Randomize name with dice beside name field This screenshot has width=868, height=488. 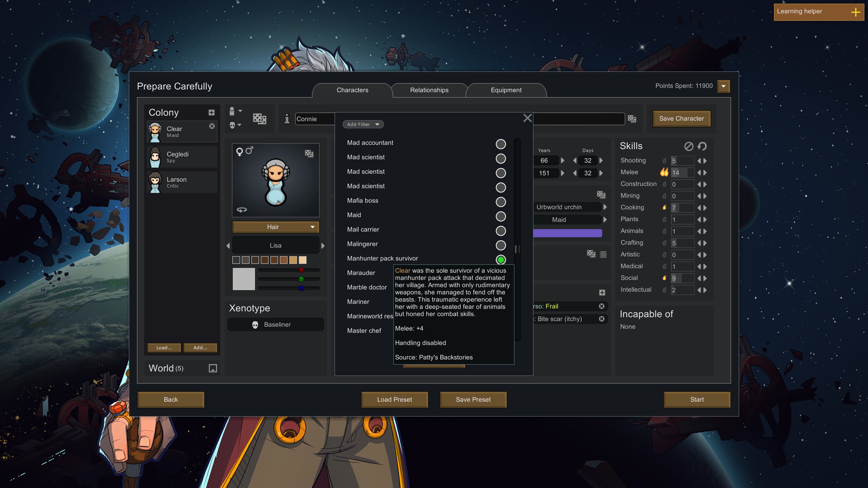632,119
